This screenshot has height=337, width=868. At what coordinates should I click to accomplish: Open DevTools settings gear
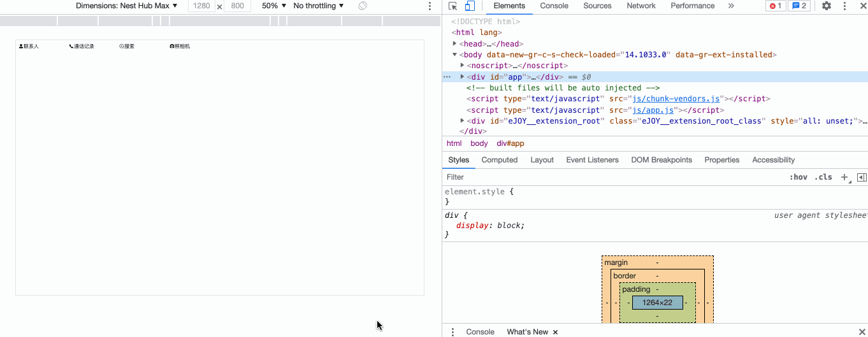827,6
